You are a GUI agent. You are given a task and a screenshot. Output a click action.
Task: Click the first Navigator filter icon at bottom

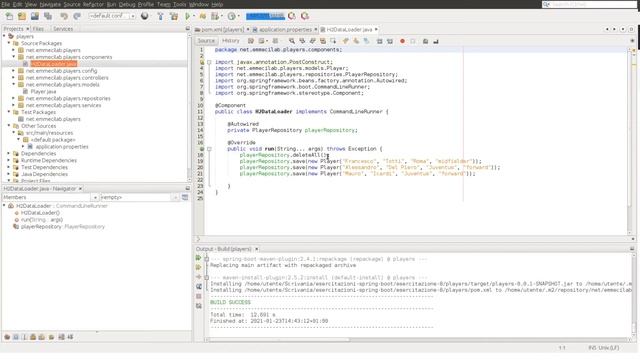tap(7, 337)
